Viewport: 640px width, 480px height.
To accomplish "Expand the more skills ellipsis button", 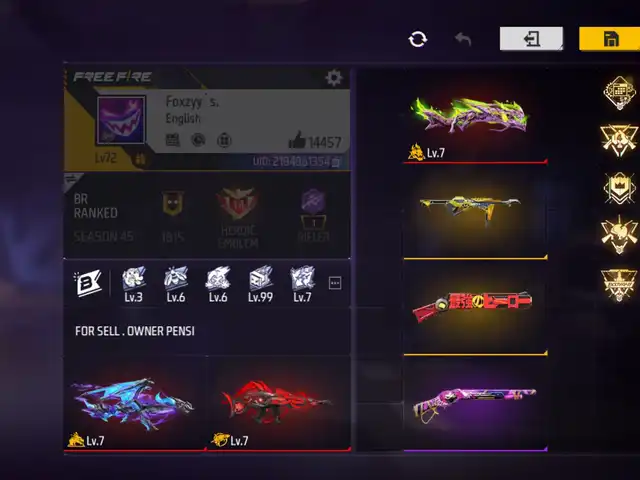I will [x=335, y=283].
